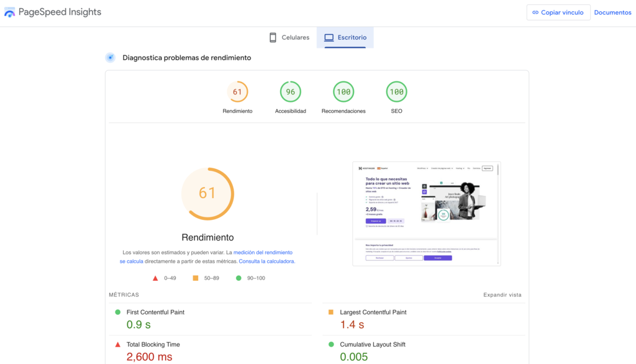The height and width of the screenshot is (364, 636).
Task: Click the blue icon beside "Diagnostica problemas de rendimiento"
Action: (110, 57)
